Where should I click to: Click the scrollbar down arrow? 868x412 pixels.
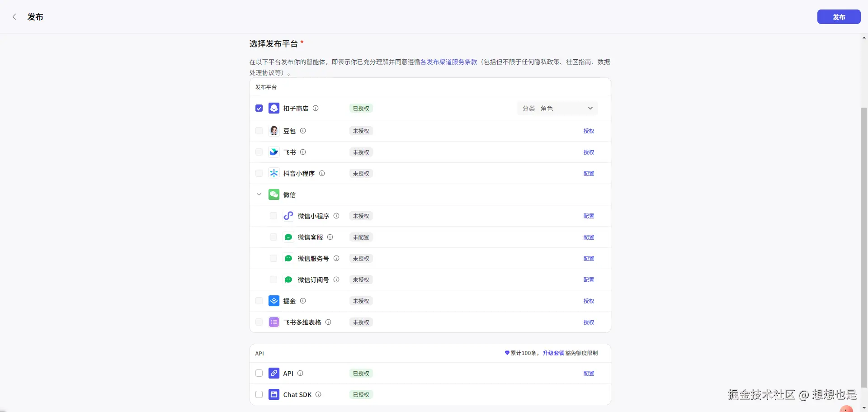[x=864, y=408]
